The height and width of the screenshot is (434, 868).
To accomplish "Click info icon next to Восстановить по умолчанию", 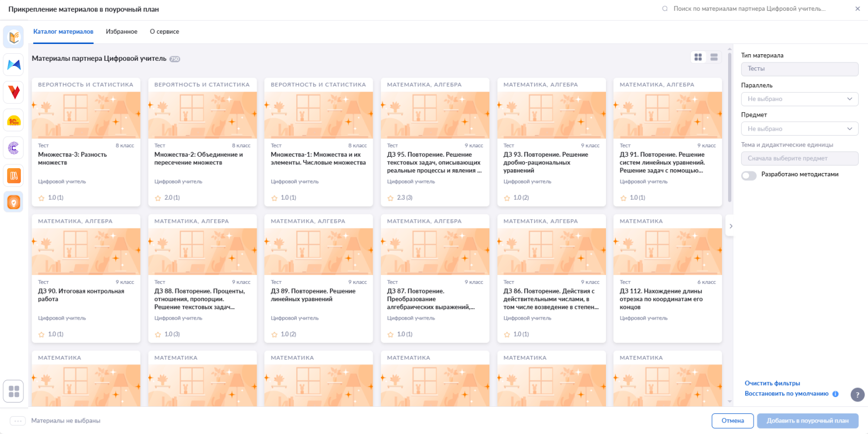I will click(835, 394).
